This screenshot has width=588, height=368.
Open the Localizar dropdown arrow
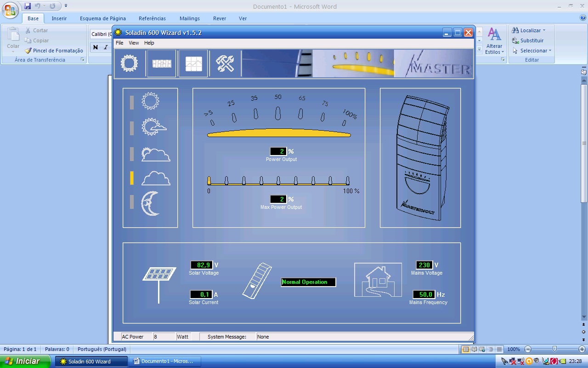[x=544, y=30]
